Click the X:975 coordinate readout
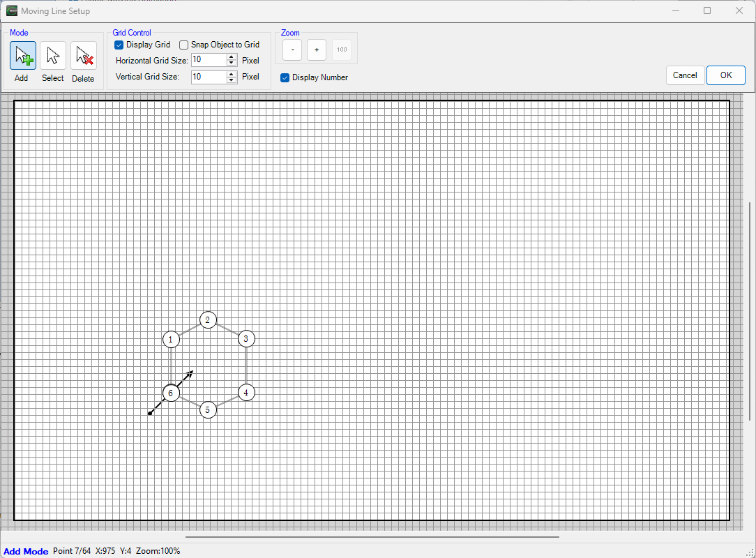The height and width of the screenshot is (558, 756). [x=105, y=551]
